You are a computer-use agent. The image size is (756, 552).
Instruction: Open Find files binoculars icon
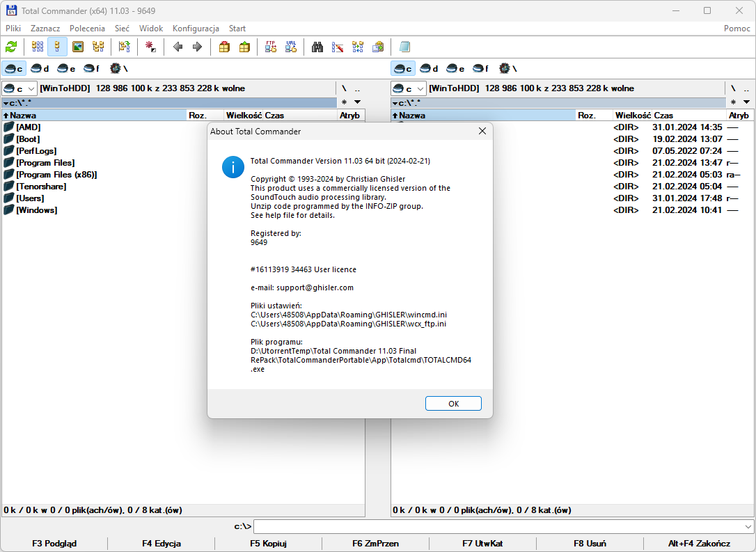317,47
